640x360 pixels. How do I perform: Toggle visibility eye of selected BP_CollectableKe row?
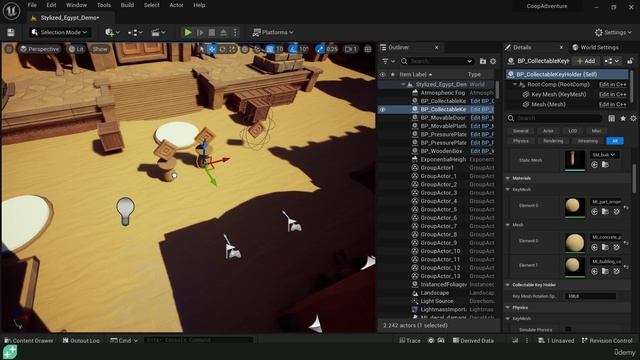pyautogui.click(x=382, y=109)
